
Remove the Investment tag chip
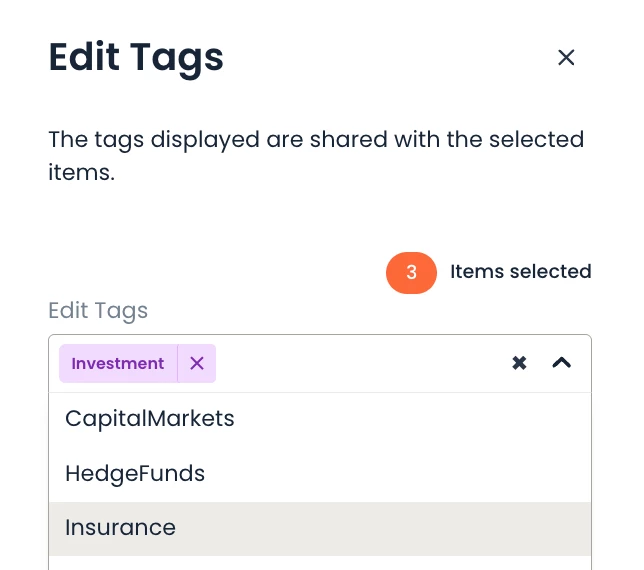click(197, 363)
